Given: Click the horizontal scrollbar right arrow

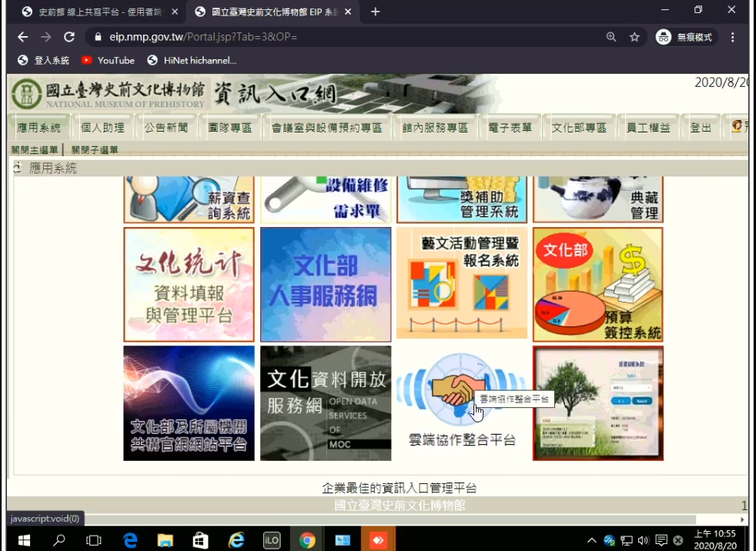Looking at the screenshot, I should [x=742, y=519].
